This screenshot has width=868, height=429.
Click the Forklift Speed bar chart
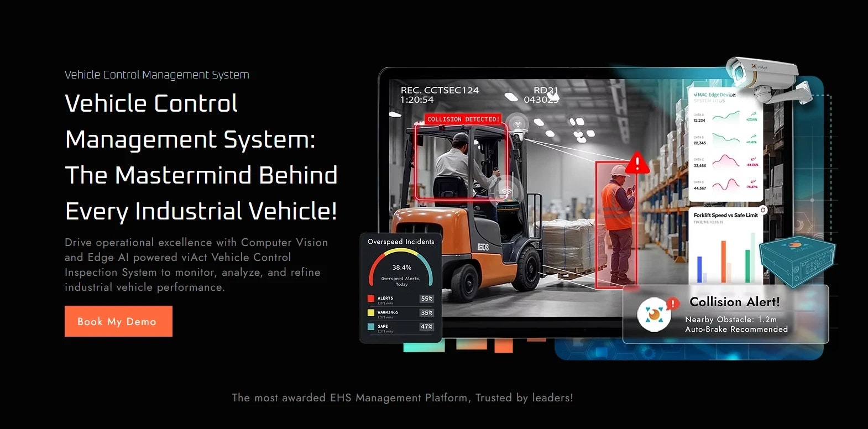click(725, 257)
